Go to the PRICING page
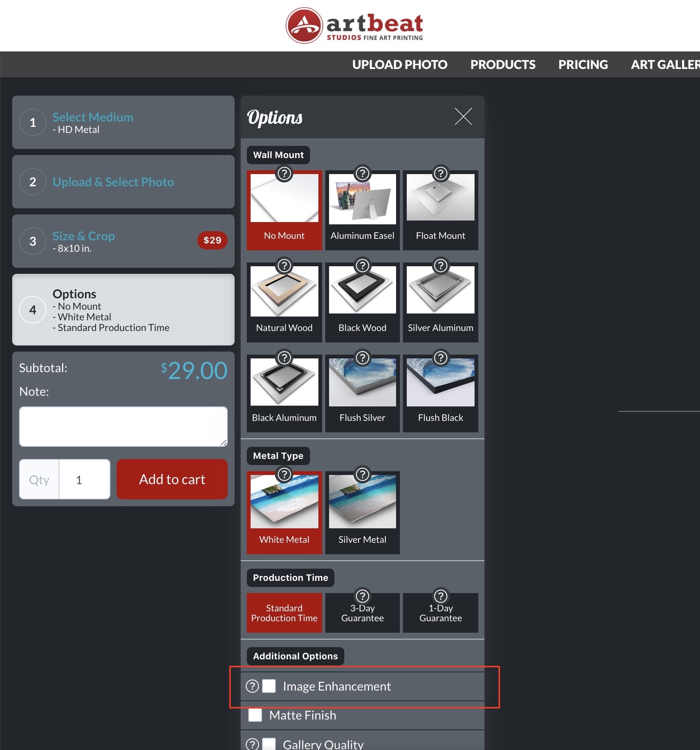The width and height of the screenshot is (700, 750). pos(583,65)
